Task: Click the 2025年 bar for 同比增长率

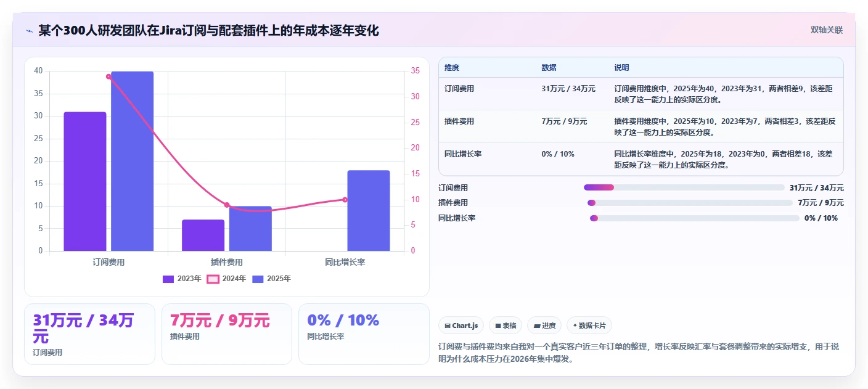Action: point(369,210)
